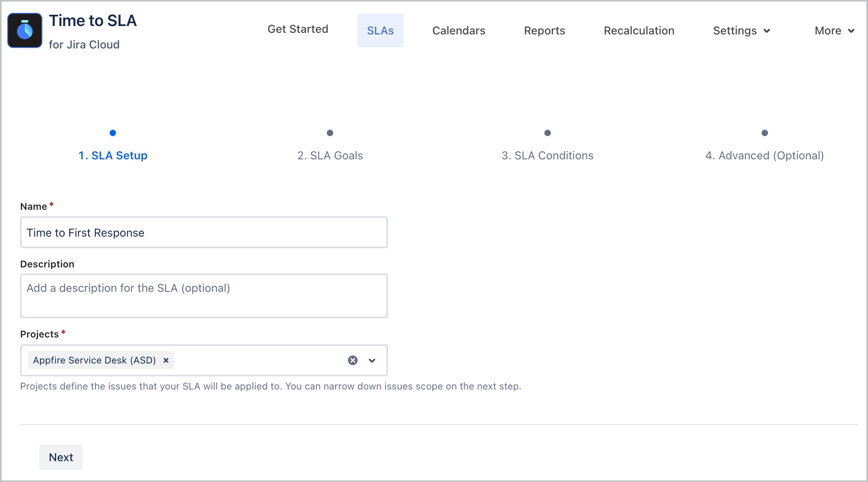Click the 'Appfire Service Desk (ASD)' tag label
Image resolution: width=868 pixels, height=482 pixels.
tap(94, 360)
